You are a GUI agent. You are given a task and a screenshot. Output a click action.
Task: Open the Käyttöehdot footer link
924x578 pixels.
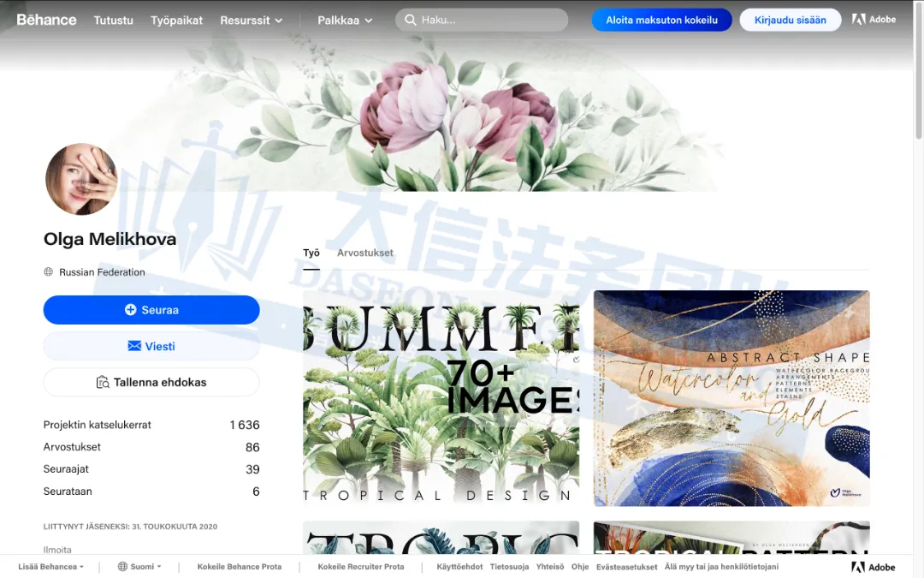pyautogui.click(x=459, y=566)
